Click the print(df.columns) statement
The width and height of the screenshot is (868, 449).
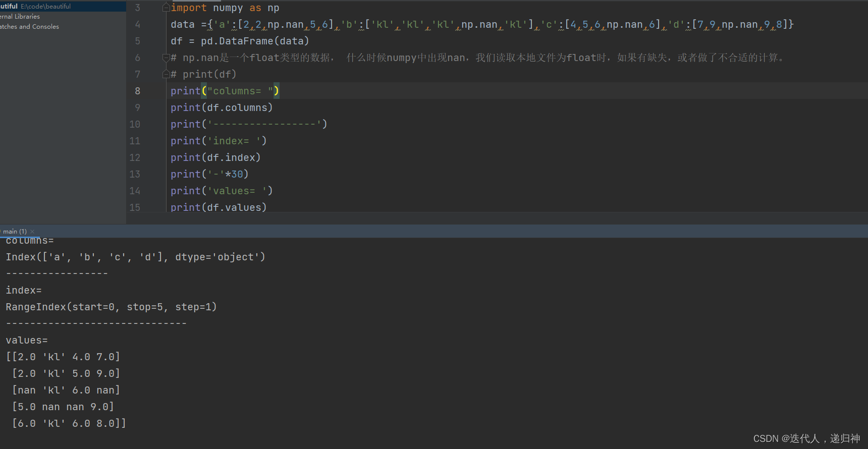pyautogui.click(x=222, y=107)
